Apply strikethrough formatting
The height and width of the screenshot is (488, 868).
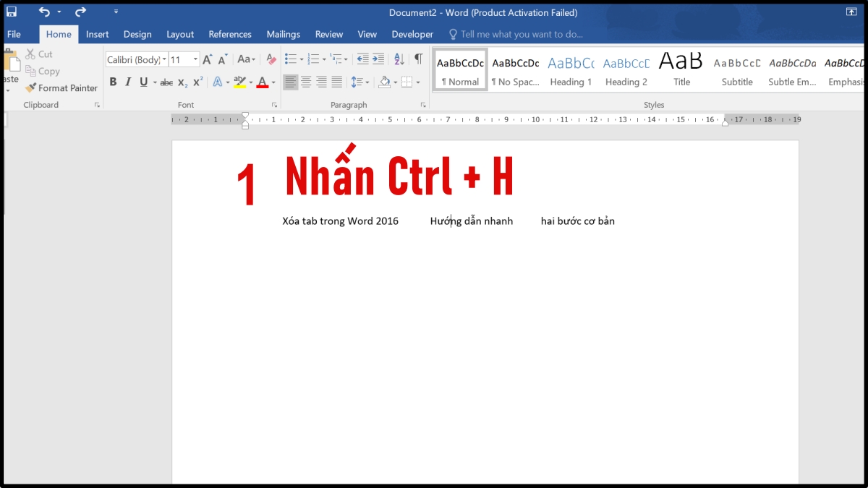point(166,82)
